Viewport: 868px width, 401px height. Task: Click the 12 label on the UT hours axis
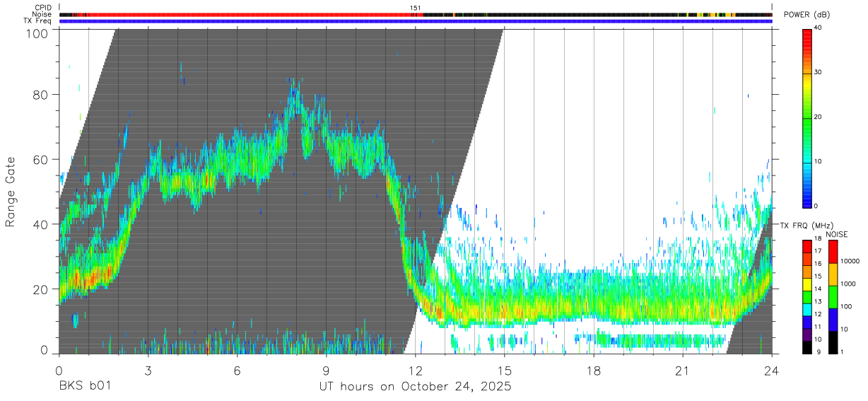tap(415, 372)
